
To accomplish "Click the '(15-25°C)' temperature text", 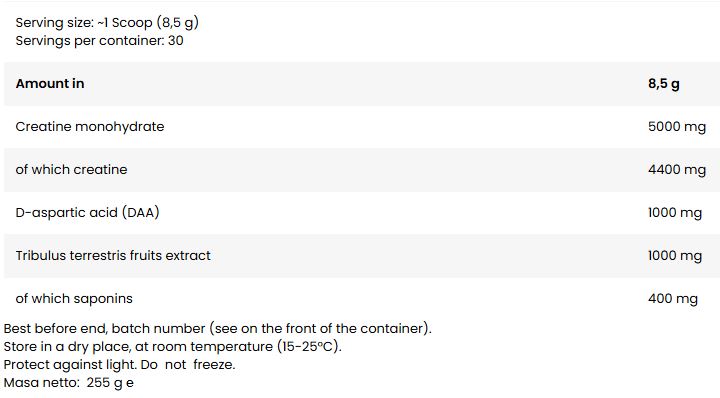I will (x=309, y=347).
